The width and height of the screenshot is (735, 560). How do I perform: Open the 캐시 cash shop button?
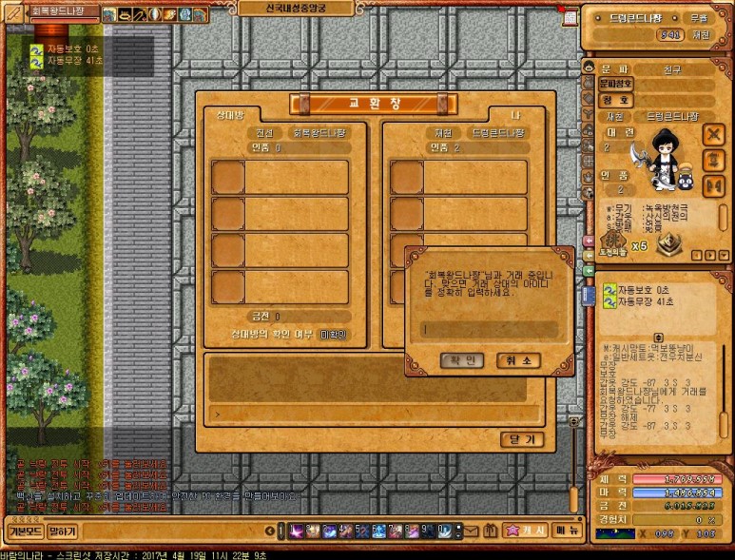[x=528, y=531]
